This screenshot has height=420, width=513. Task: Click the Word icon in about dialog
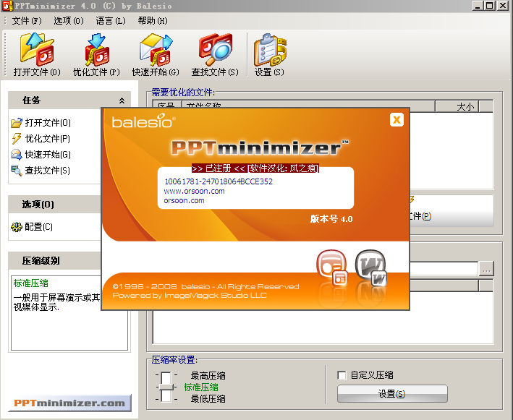371,267
